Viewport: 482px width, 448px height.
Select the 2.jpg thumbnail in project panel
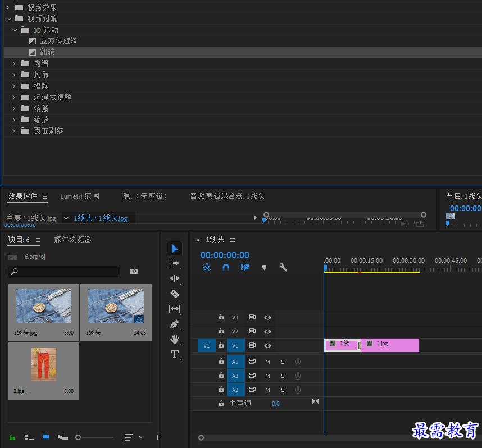pyautogui.click(x=44, y=364)
